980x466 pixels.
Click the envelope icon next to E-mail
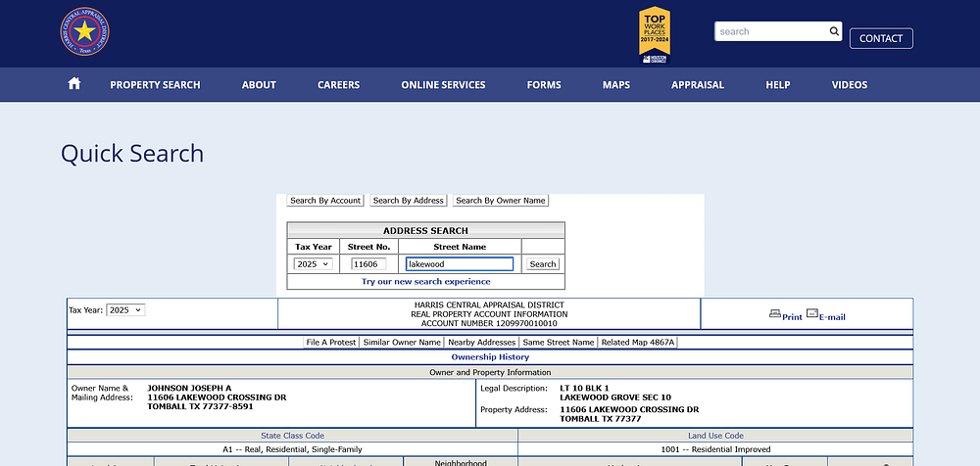click(x=811, y=313)
